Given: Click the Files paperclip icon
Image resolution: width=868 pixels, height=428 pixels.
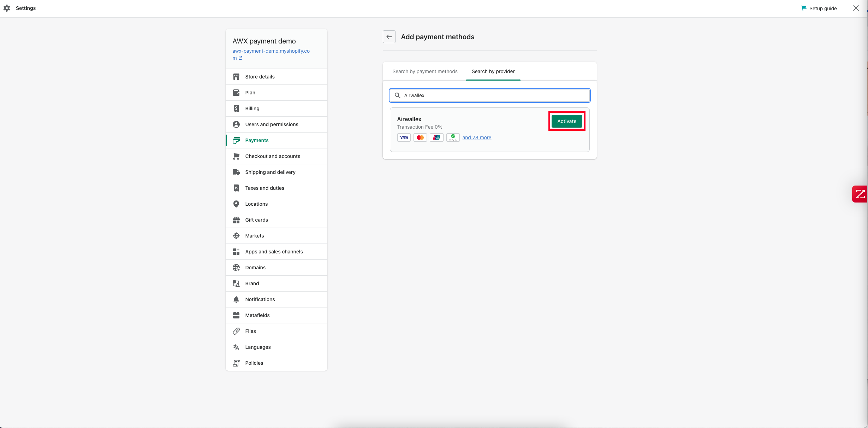Looking at the screenshot, I should [x=236, y=331].
